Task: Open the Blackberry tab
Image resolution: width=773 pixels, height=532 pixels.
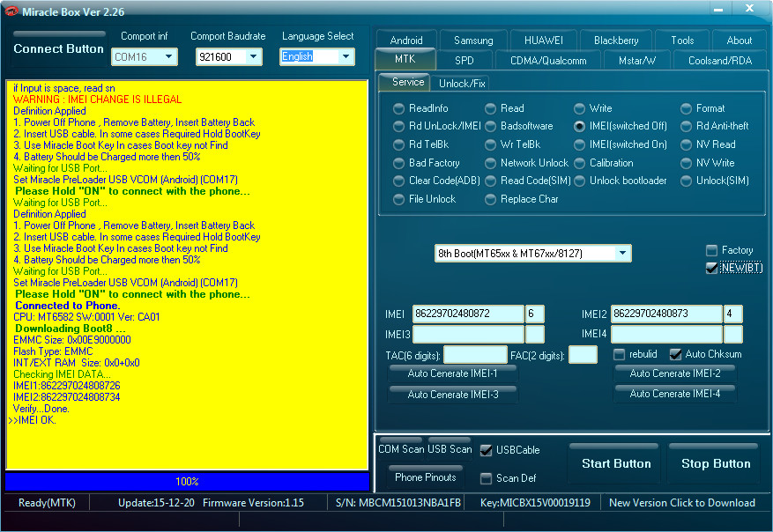Action: click(x=616, y=41)
